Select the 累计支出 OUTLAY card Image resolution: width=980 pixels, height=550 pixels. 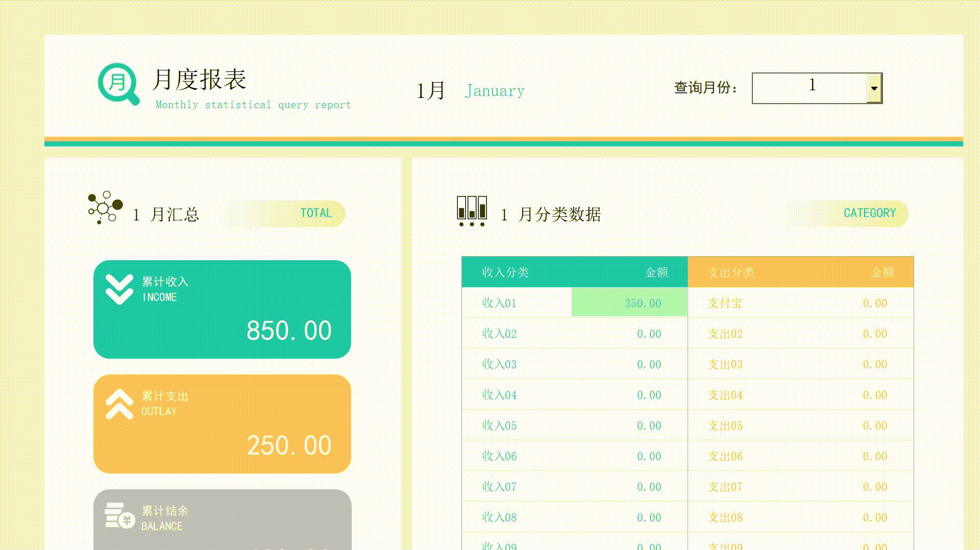(222, 424)
